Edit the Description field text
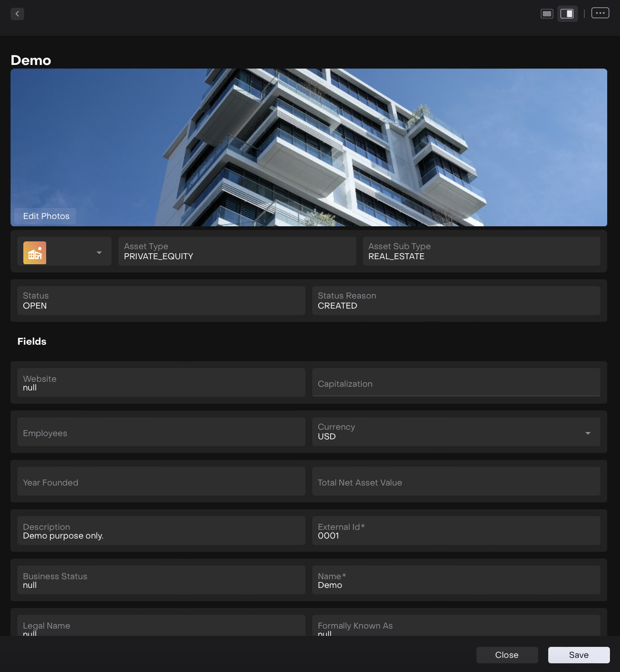This screenshot has width=620, height=672. tap(161, 531)
